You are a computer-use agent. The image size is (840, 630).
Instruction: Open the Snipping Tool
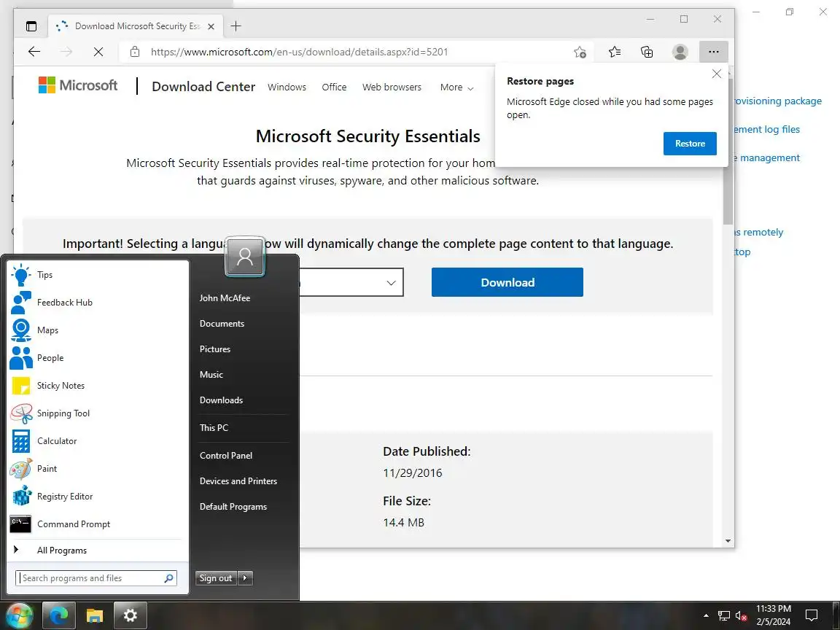[x=98, y=413]
